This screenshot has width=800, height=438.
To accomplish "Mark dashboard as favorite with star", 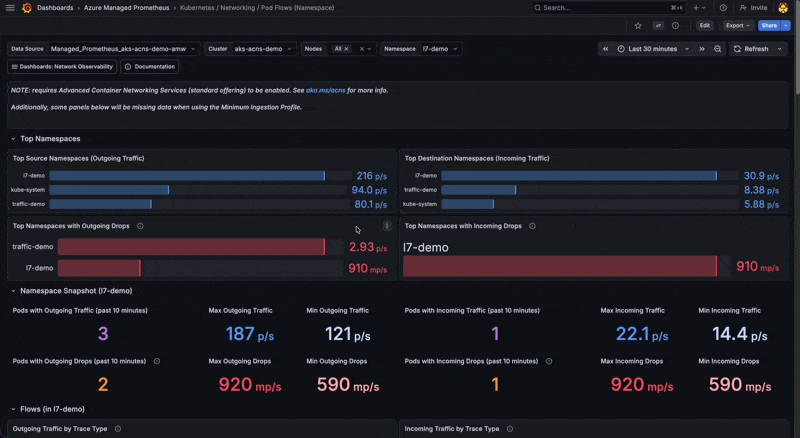I will tap(638, 26).
